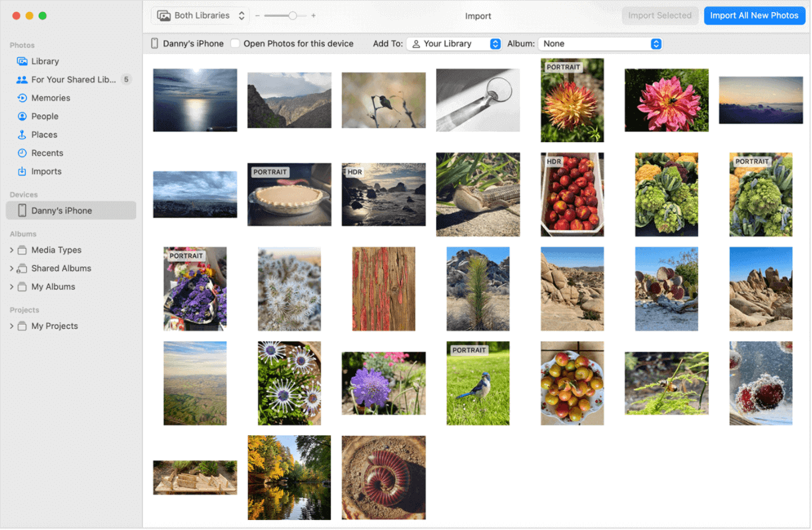Open the Both Libraries dropdown

199,15
